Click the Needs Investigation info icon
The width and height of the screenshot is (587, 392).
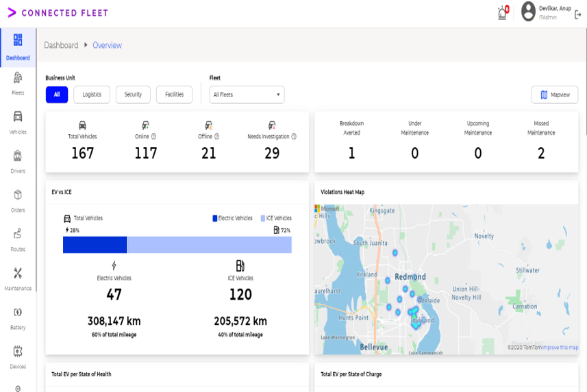click(294, 137)
